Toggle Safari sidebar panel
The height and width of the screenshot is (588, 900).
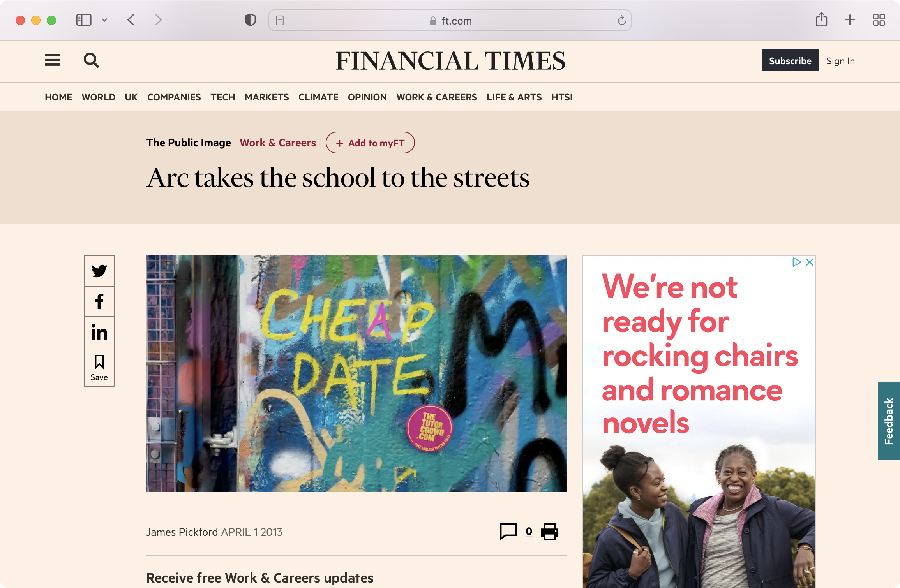[84, 20]
